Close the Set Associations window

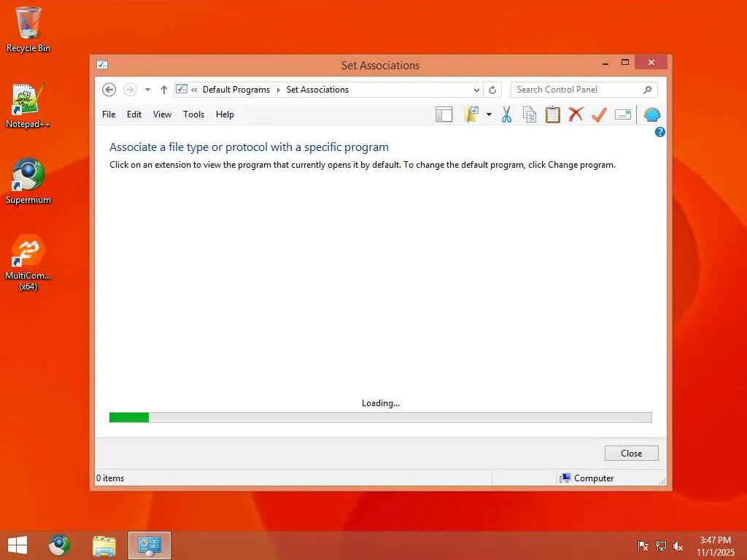point(651,63)
